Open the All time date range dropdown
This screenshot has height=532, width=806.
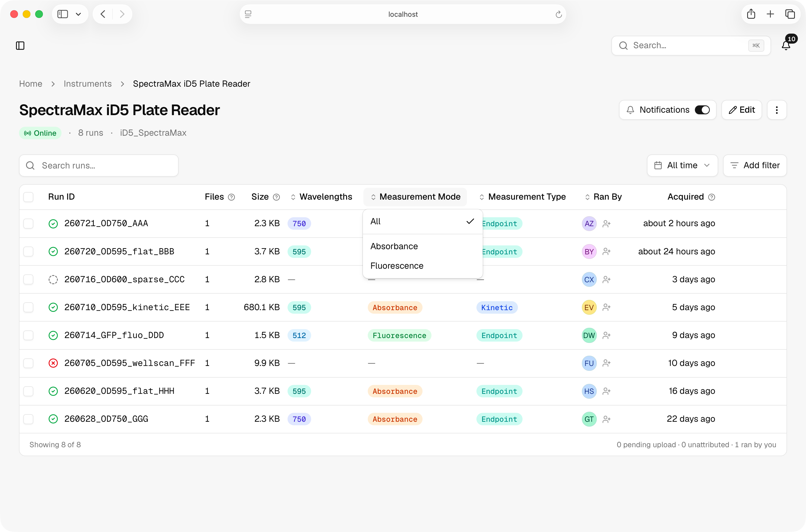[x=682, y=166]
